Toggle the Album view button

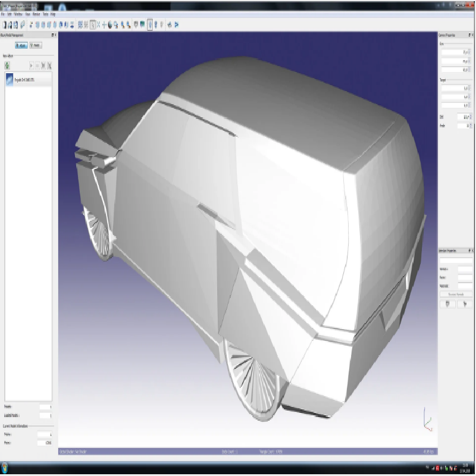pos(20,45)
